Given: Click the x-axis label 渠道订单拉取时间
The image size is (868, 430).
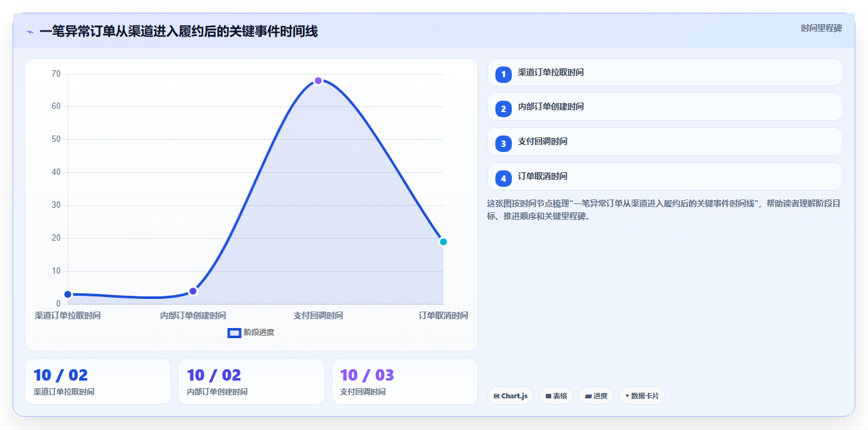Looking at the screenshot, I should (x=68, y=315).
